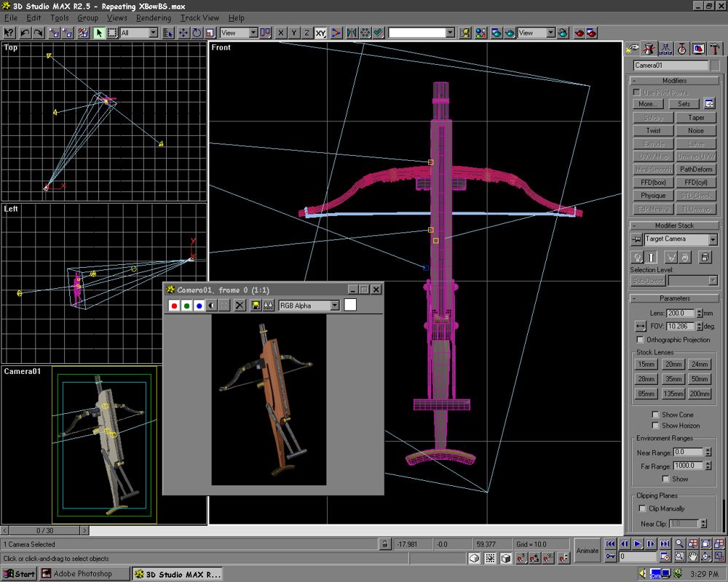Activate the Select and Rotate tool
Screen dimensions: 728x582
[x=197, y=33]
